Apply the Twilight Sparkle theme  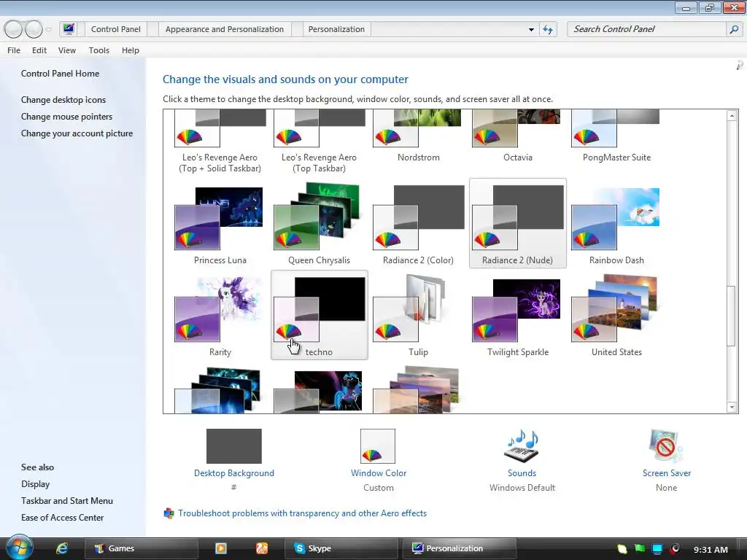517,316
